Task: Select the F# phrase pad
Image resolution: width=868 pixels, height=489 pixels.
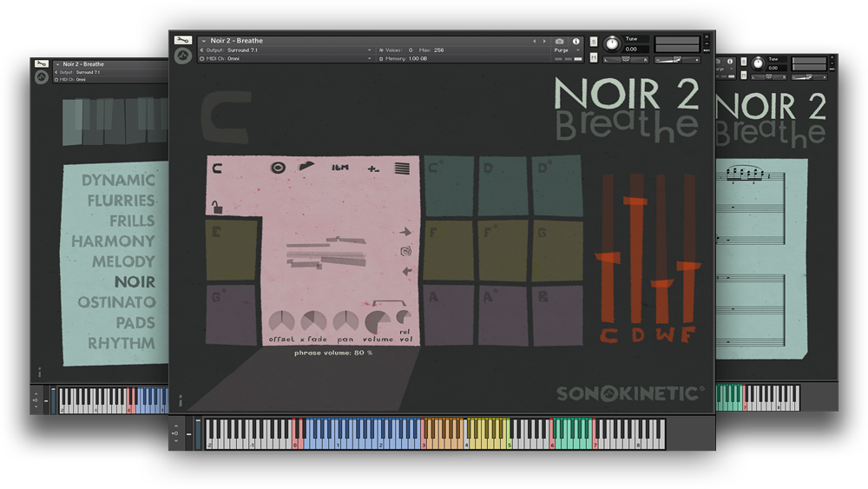Action: click(x=503, y=251)
